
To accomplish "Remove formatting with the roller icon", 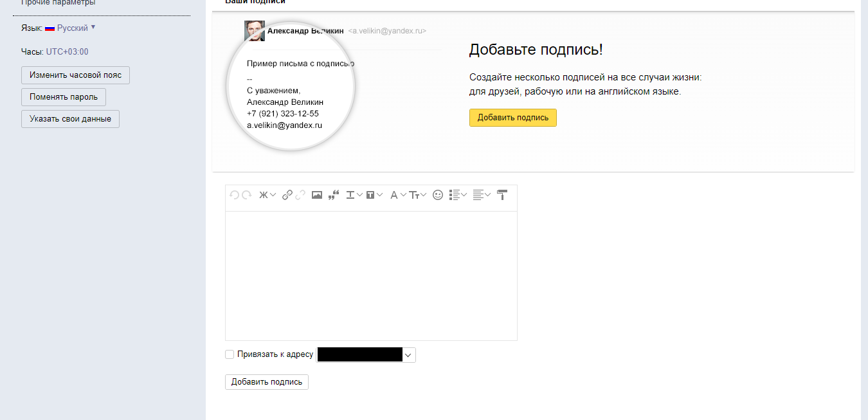I will pyautogui.click(x=502, y=194).
